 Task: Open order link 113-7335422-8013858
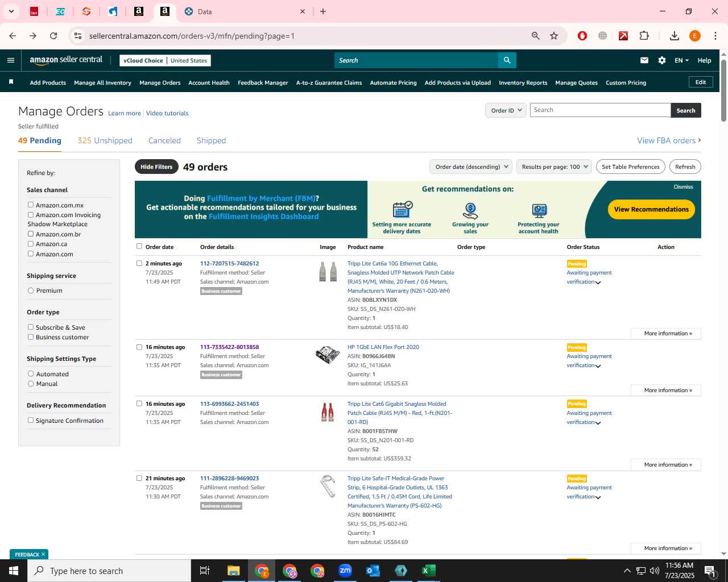coord(229,347)
